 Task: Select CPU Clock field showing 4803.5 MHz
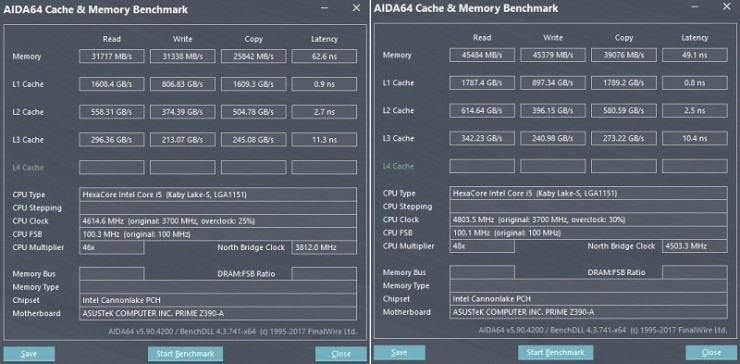(588, 220)
